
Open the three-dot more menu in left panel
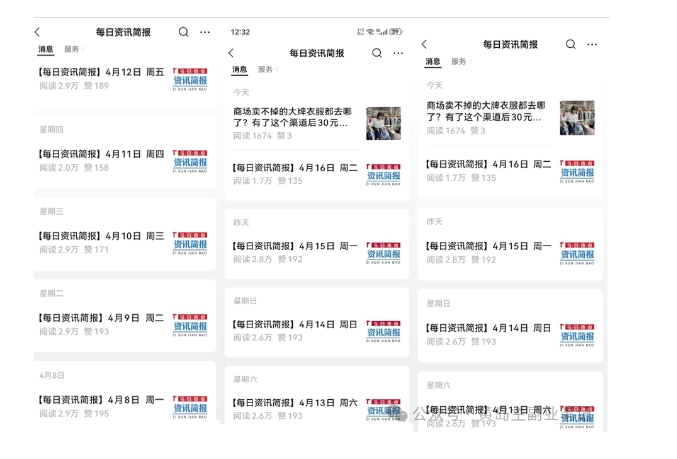205,32
